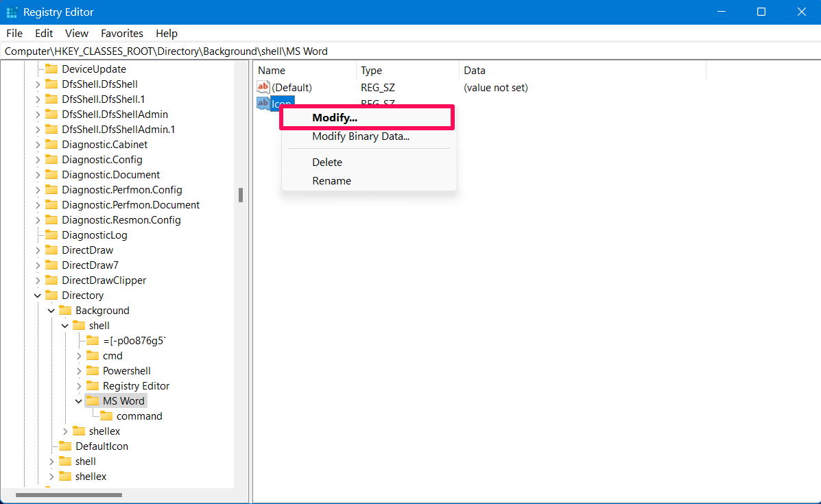
Task: Click the Icon string value's ab icon
Action: point(263,103)
